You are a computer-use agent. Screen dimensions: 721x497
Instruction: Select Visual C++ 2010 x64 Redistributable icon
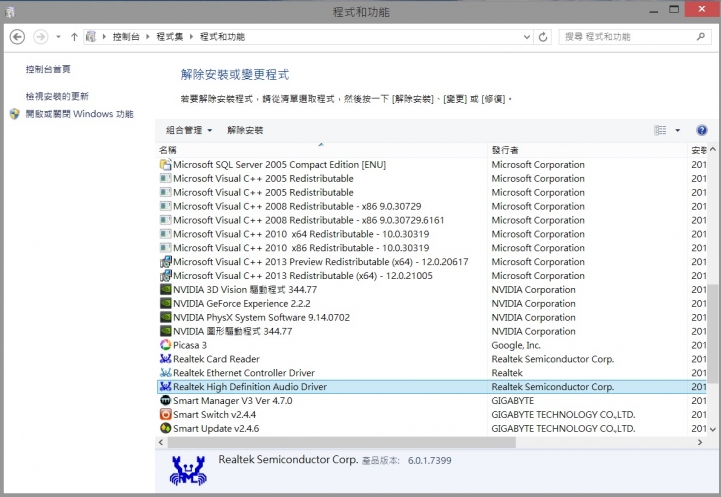click(x=166, y=234)
